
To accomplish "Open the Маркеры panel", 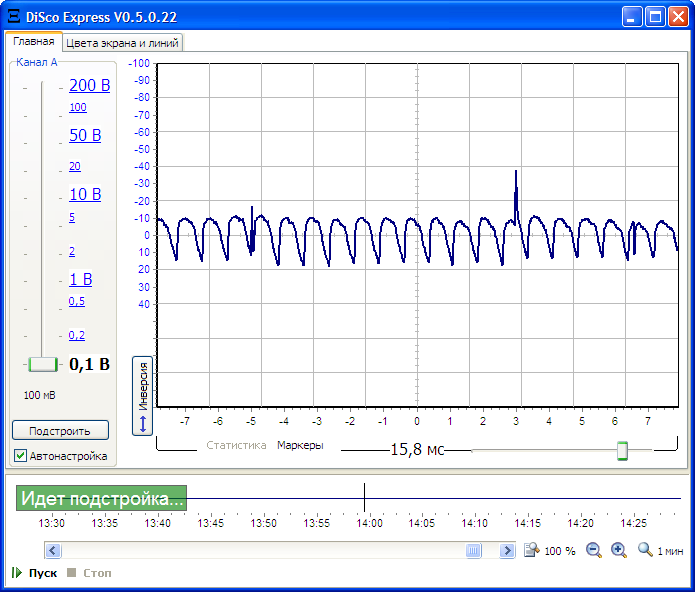I will pos(300,445).
